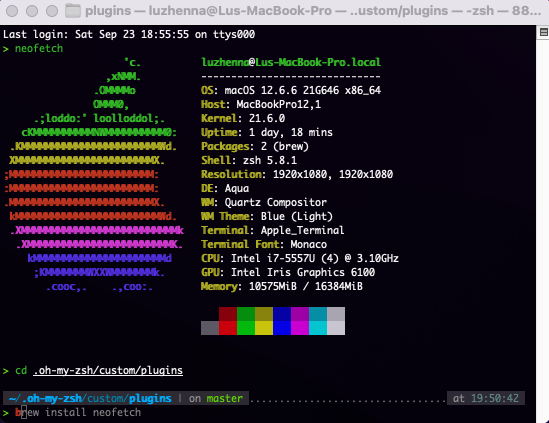Screen dimensions: 549x423
Task: Click the window title text starting with plugins
Action: click(313, 11)
